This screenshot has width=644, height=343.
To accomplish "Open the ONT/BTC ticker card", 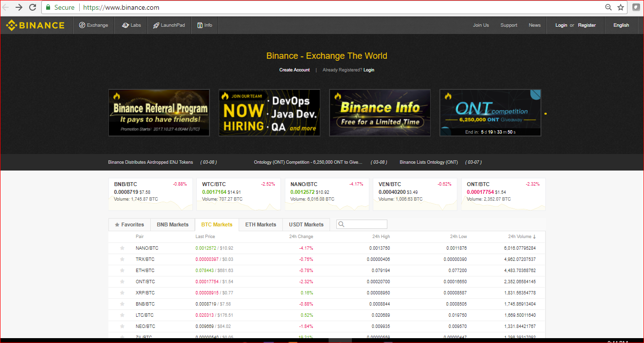I will [x=503, y=194].
